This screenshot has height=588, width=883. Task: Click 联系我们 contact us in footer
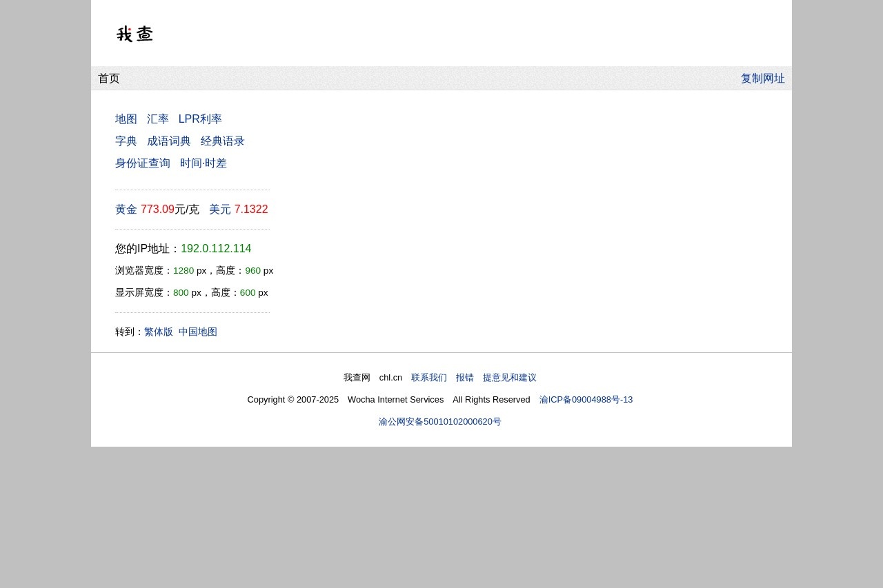click(429, 378)
